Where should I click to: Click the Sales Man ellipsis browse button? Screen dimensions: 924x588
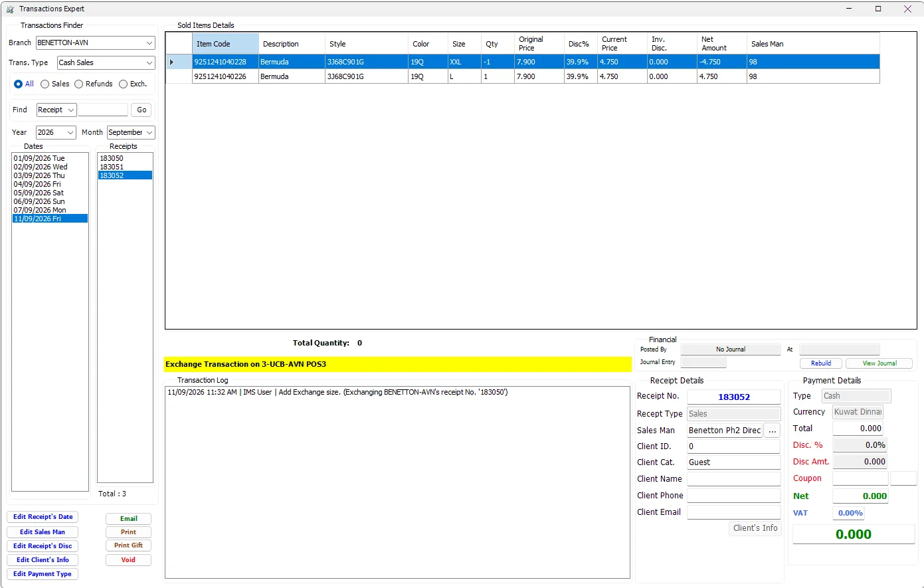pyautogui.click(x=772, y=431)
